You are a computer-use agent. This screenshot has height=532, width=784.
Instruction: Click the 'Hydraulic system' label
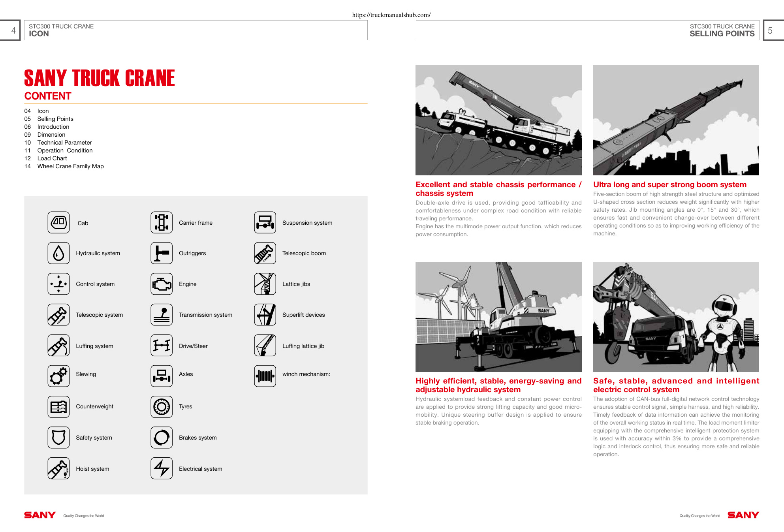[x=98, y=253]
